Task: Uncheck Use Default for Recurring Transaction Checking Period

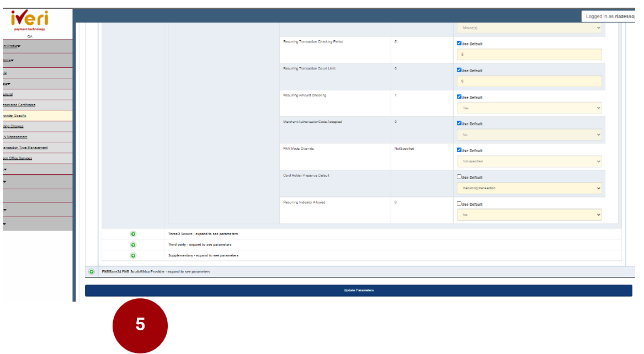Action: pyautogui.click(x=459, y=43)
